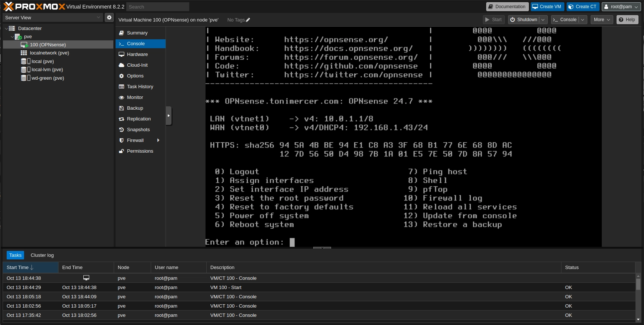The width and height of the screenshot is (644, 325).
Task: Click the Help button label
Action: point(630,20)
